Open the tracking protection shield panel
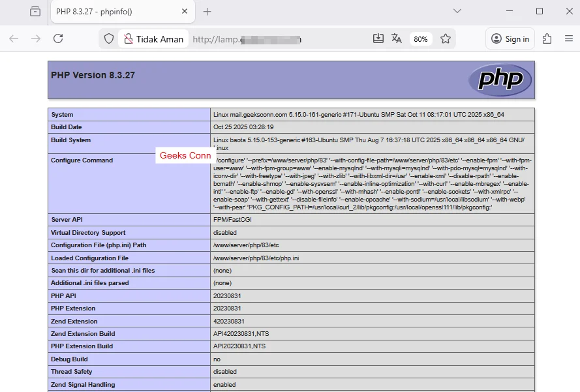 (x=110, y=38)
